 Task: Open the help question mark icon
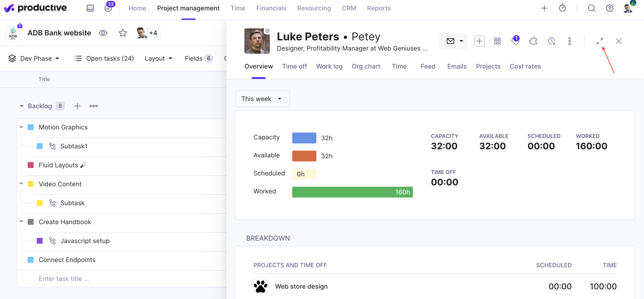pyautogui.click(x=609, y=8)
